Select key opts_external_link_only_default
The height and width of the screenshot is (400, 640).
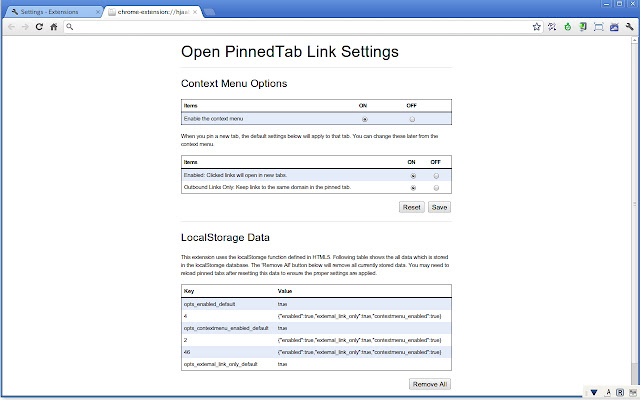(x=220, y=364)
